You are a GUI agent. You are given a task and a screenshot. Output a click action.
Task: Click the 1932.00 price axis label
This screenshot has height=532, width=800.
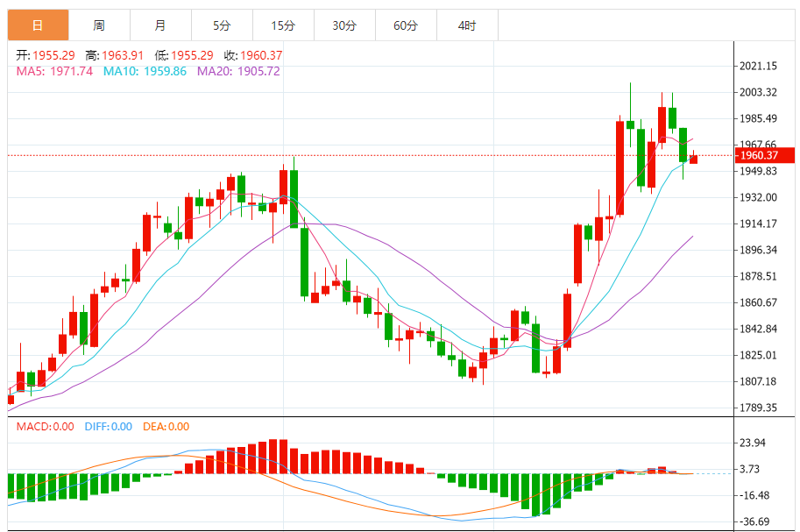[758, 197]
